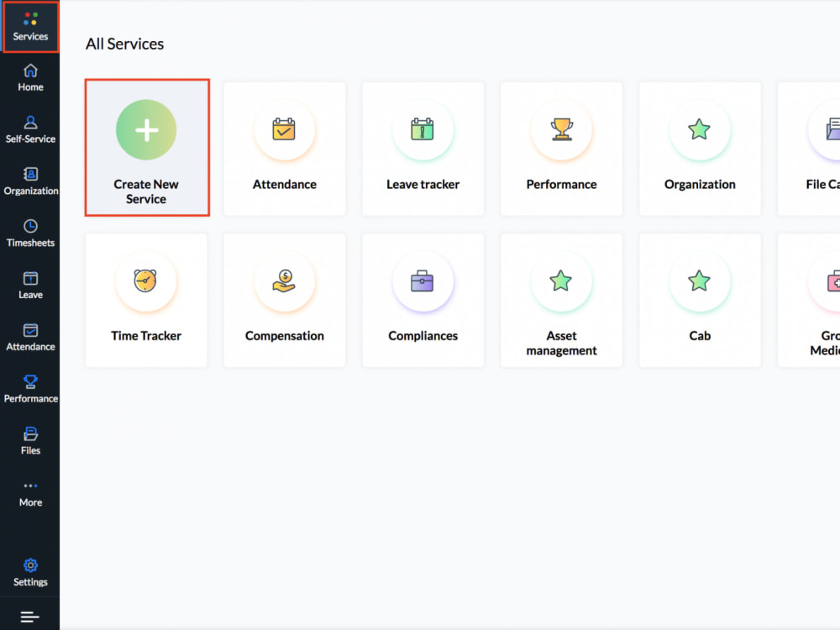Click the Asset management star icon
Viewport: 840px width, 630px height.
561,281
